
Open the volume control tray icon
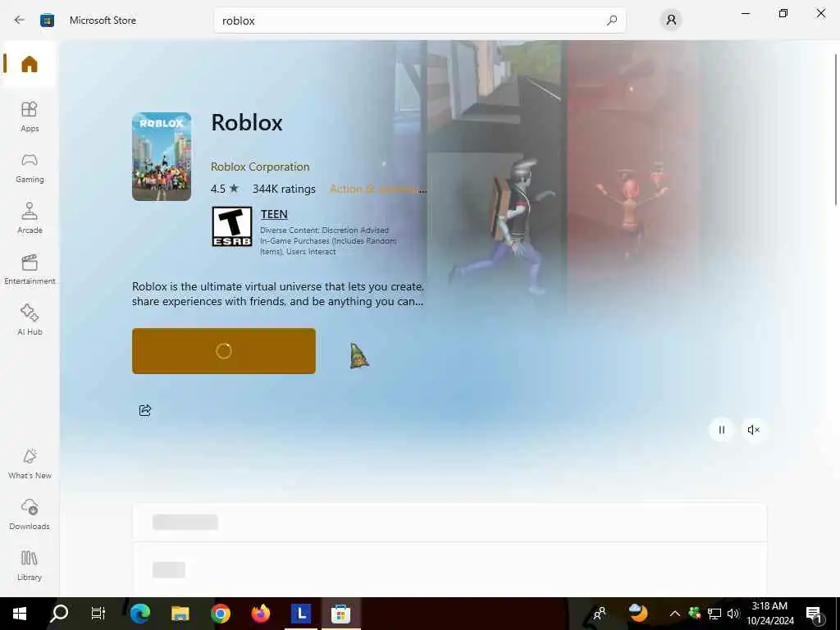pyautogui.click(x=733, y=614)
